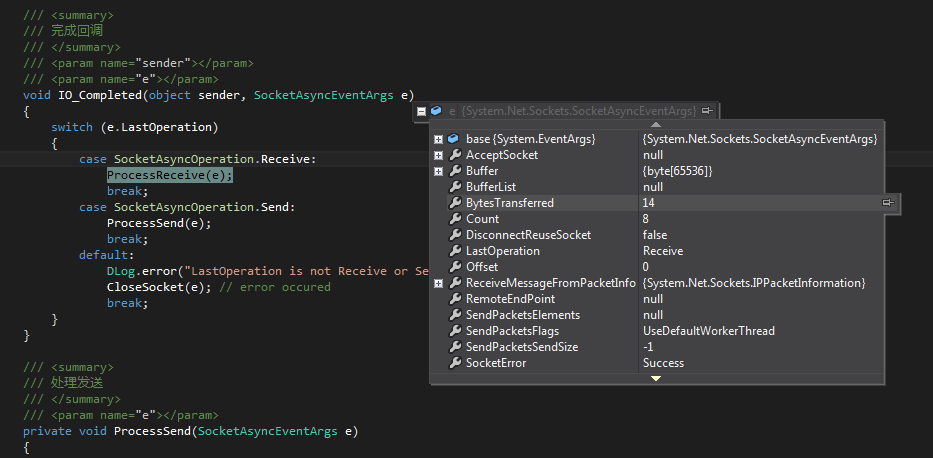The width and height of the screenshot is (933, 458).
Task: Click the default: case label
Action: click(x=107, y=255)
